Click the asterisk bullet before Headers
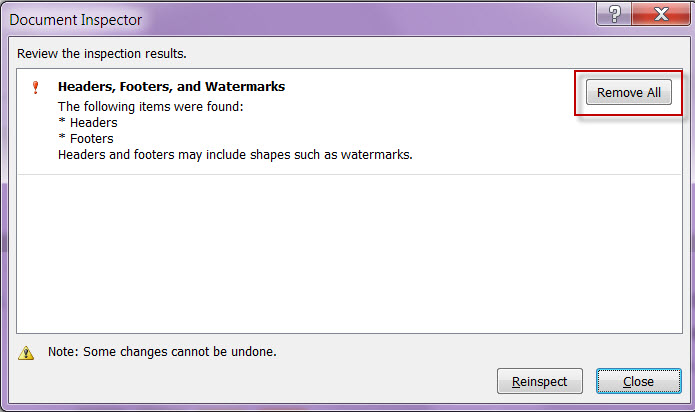This screenshot has width=695, height=412. (x=62, y=120)
